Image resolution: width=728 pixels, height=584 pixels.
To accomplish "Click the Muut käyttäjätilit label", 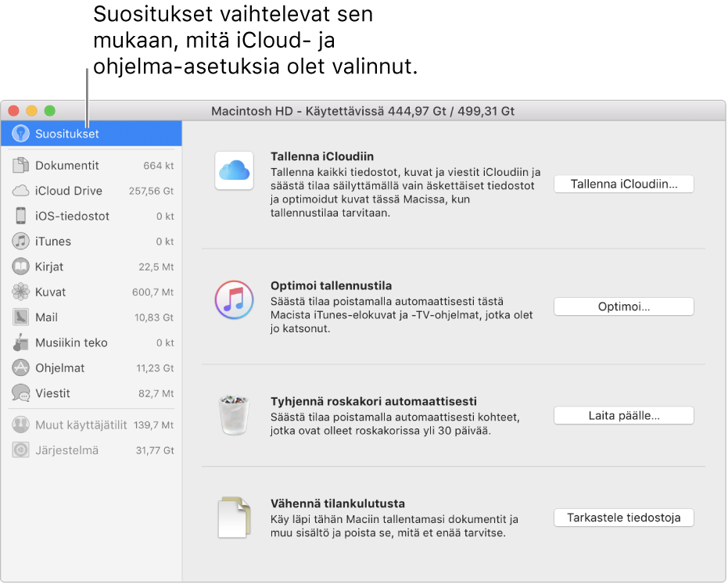I will 81,425.
